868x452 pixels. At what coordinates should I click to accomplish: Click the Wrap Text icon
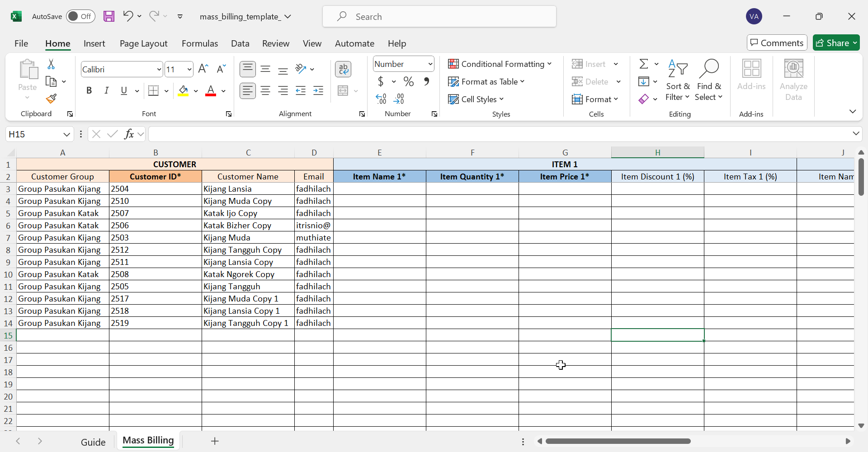[343, 69]
